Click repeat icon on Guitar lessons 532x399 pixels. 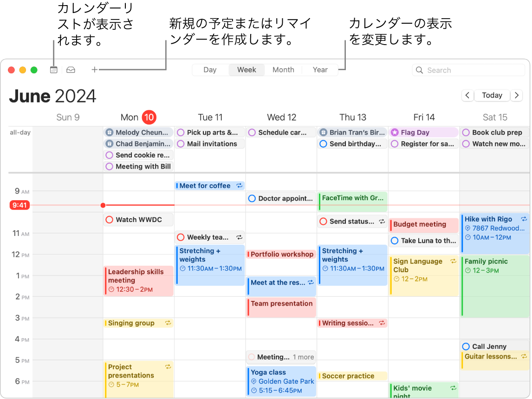[x=524, y=356]
